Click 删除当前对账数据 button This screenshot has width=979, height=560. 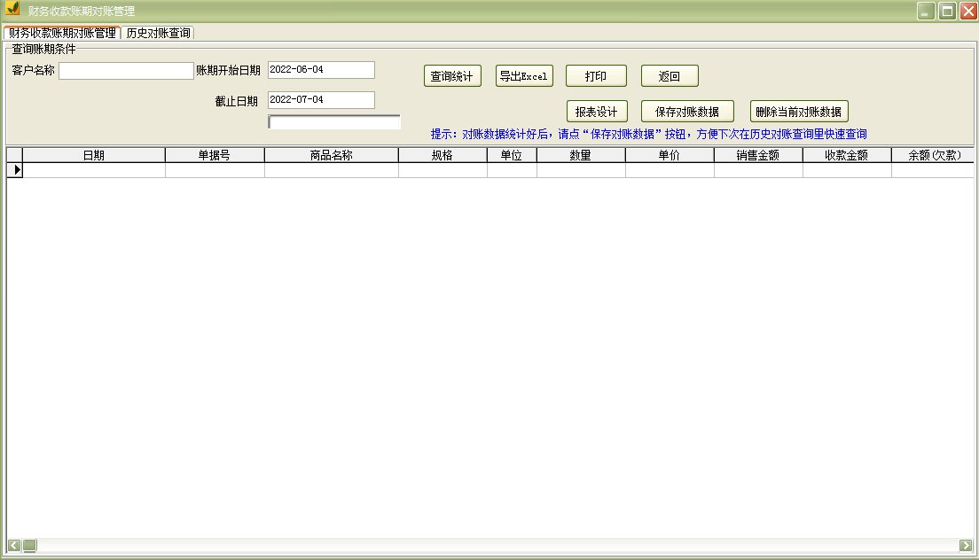click(799, 112)
